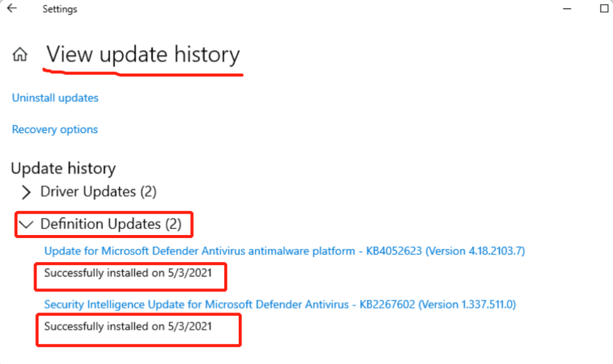Click version 4.18.2103.7 text in first update
This screenshot has width=613, height=364.
(475, 251)
